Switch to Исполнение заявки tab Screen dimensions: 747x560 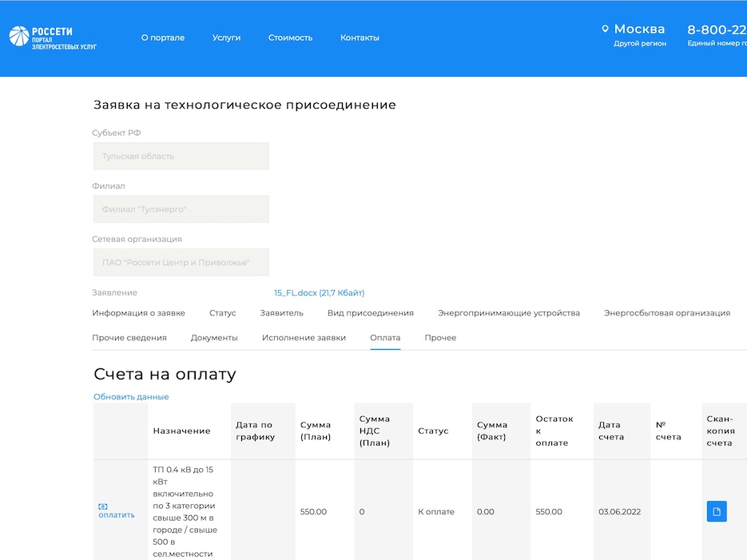point(304,338)
